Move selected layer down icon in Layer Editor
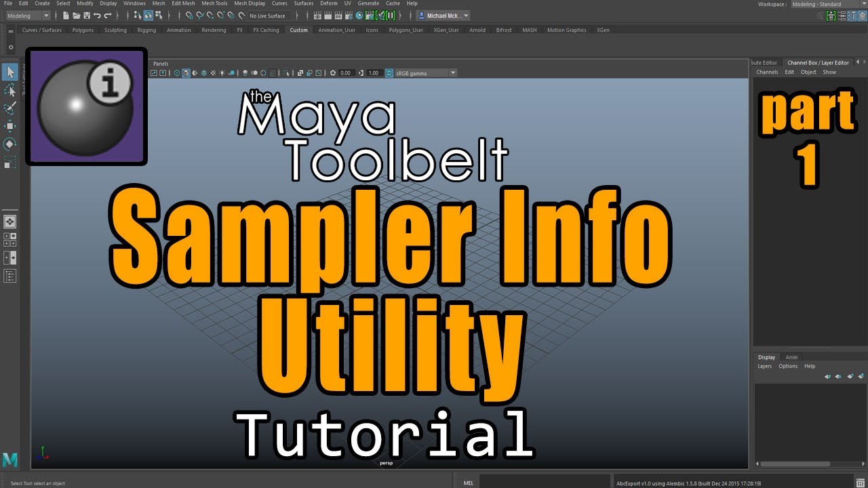 (838, 376)
